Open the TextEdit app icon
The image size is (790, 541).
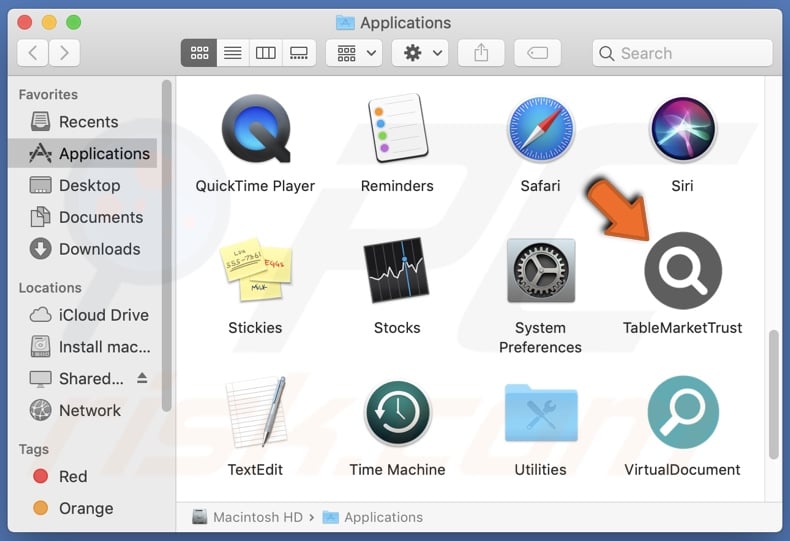(256, 412)
